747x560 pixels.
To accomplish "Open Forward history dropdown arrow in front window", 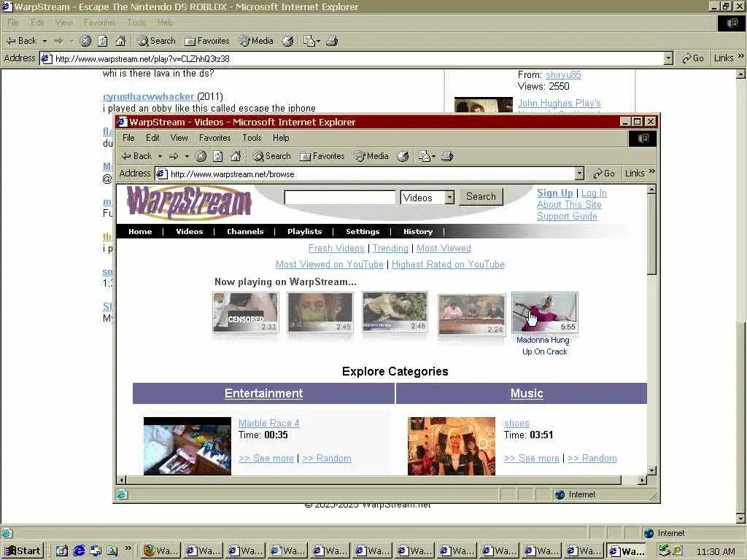I will (187, 156).
